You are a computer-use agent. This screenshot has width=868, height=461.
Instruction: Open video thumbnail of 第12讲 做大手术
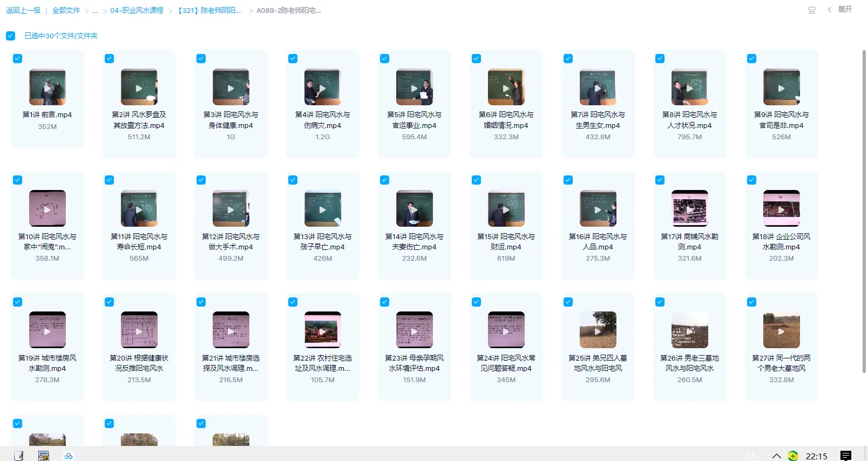click(231, 208)
